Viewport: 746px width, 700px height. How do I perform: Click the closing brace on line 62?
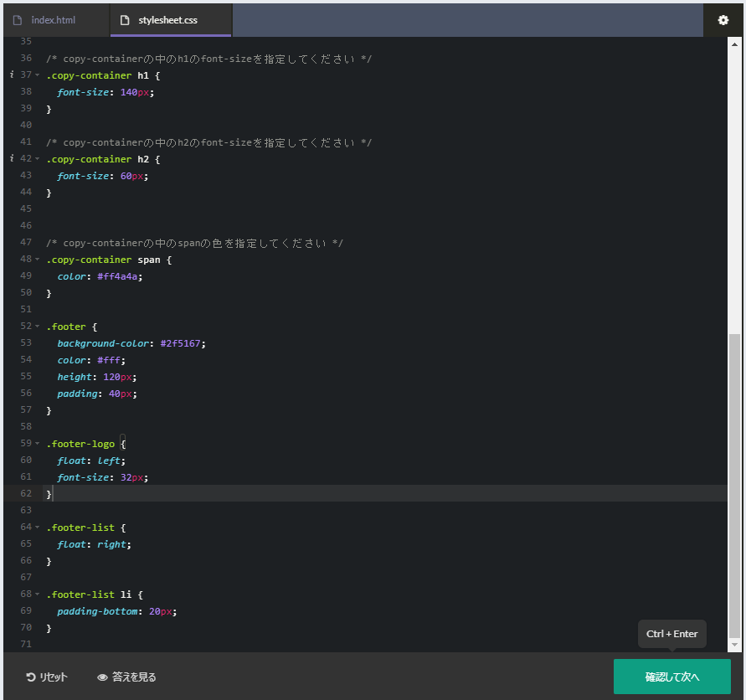[x=49, y=494]
